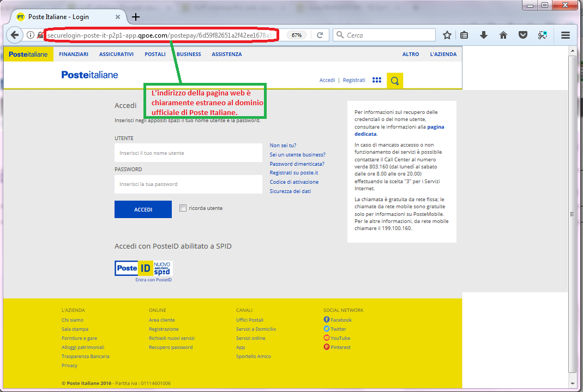
Task: Click the Registrati link in header
Action: pyautogui.click(x=354, y=80)
